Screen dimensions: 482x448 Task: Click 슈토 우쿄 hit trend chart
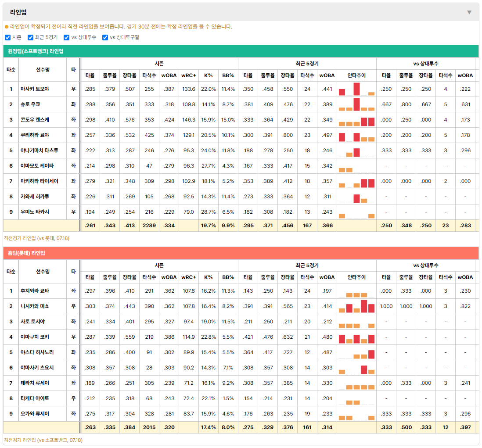(x=356, y=104)
